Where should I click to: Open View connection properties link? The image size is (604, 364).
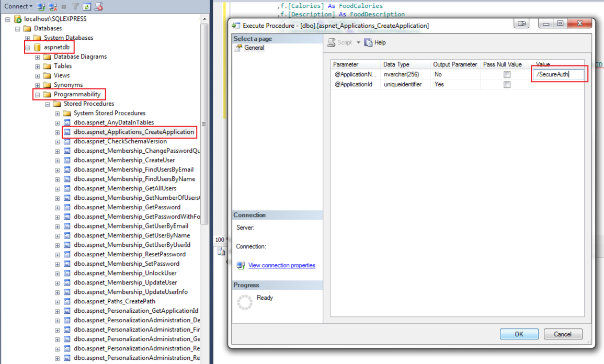281,265
